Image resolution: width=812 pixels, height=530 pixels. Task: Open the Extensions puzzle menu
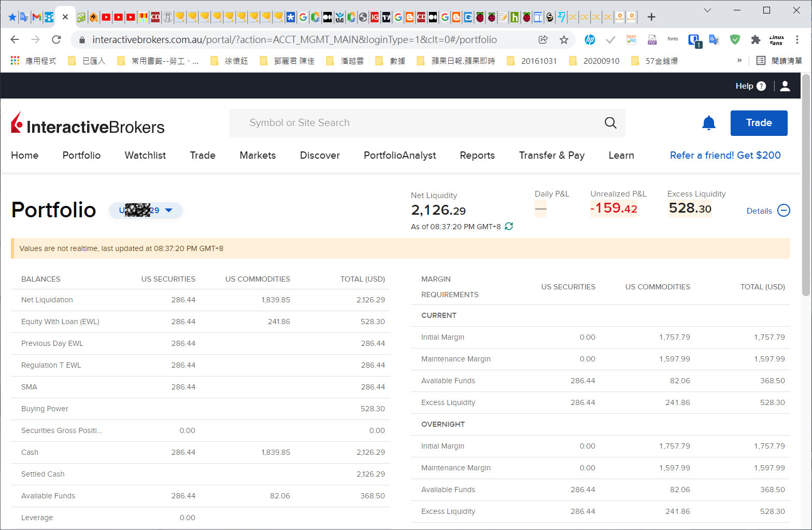click(x=756, y=39)
